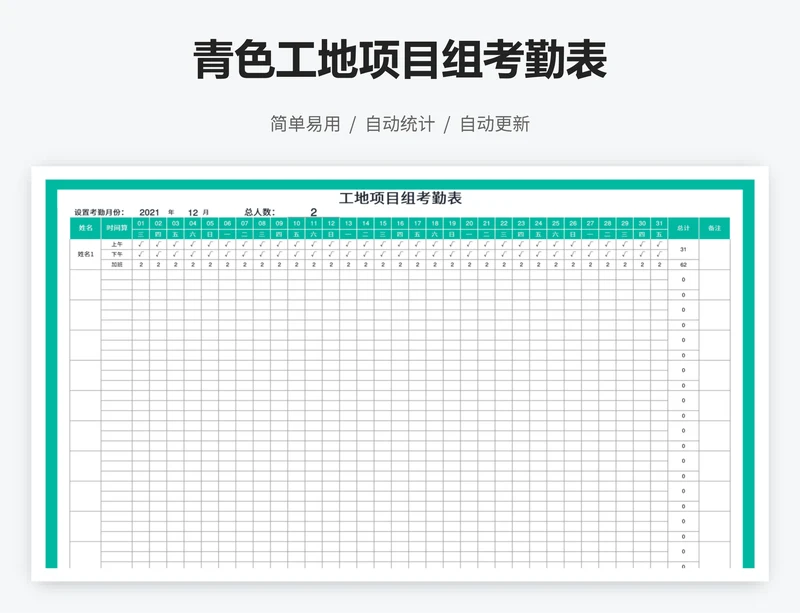Click the 备注 cell for 姓名1
This screenshot has width=800, height=613.
click(714, 254)
